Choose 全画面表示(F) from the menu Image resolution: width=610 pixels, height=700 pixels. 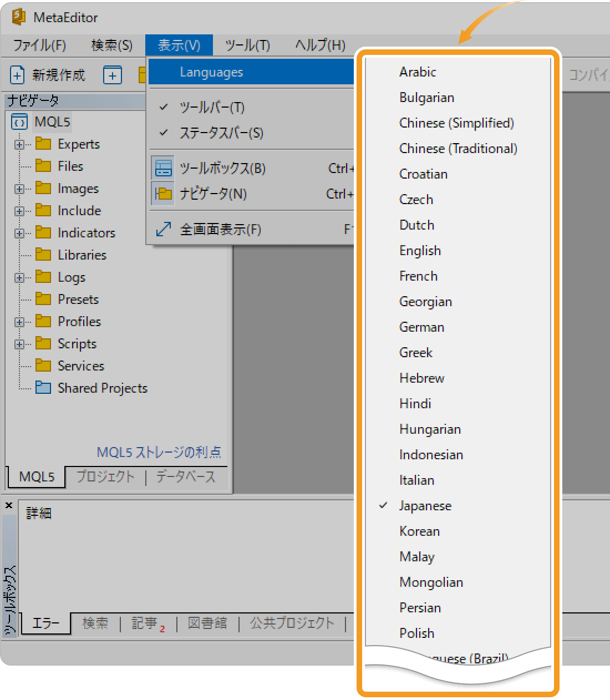click(251, 229)
